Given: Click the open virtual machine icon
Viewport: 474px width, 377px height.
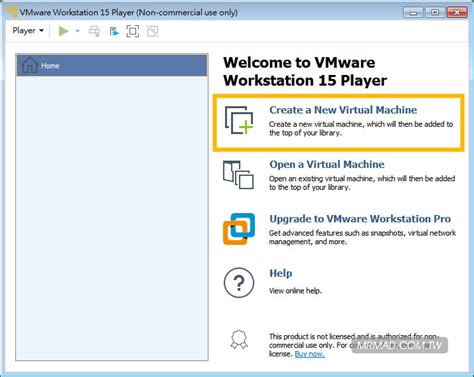Looking at the screenshot, I should pos(238,175).
